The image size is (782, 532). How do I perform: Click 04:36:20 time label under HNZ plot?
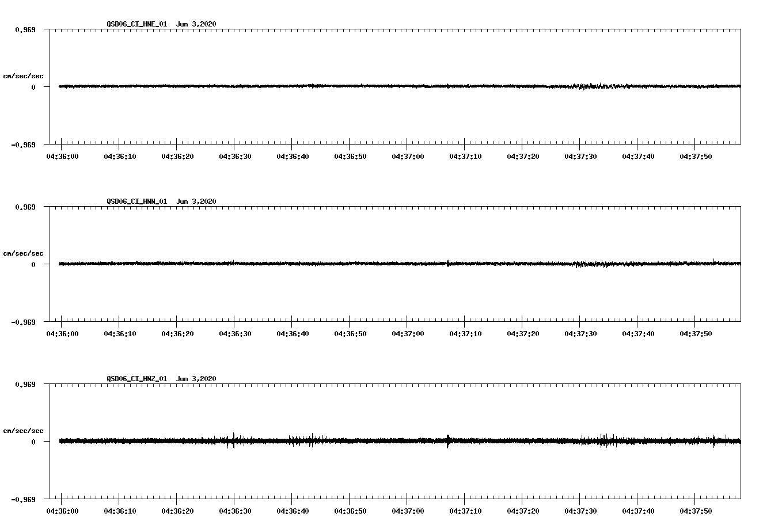tap(177, 511)
